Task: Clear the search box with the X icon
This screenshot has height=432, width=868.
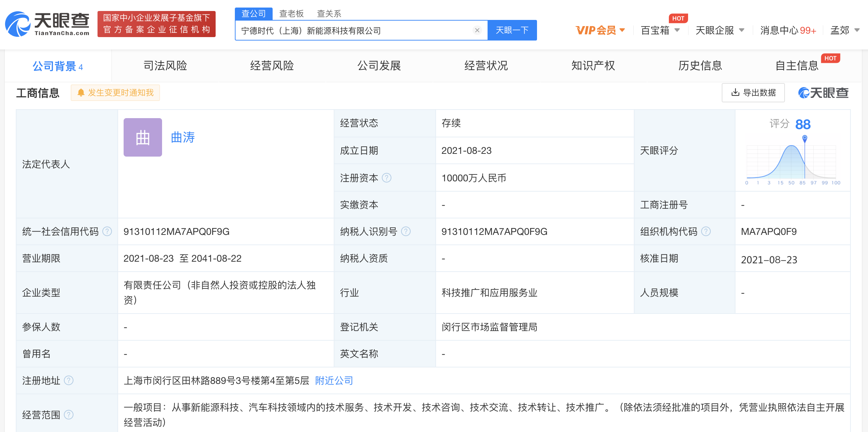Action: [477, 30]
